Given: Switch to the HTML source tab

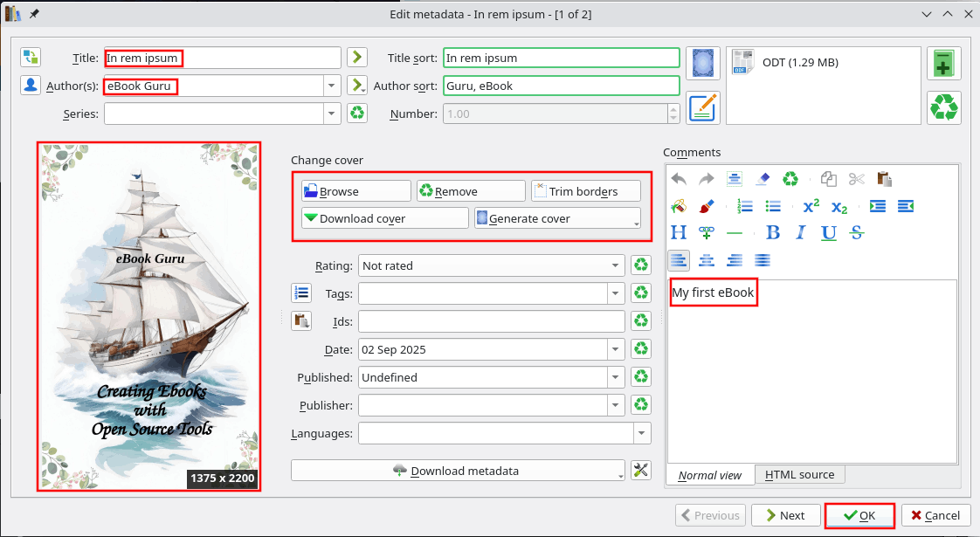Looking at the screenshot, I should click(x=799, y=474).
